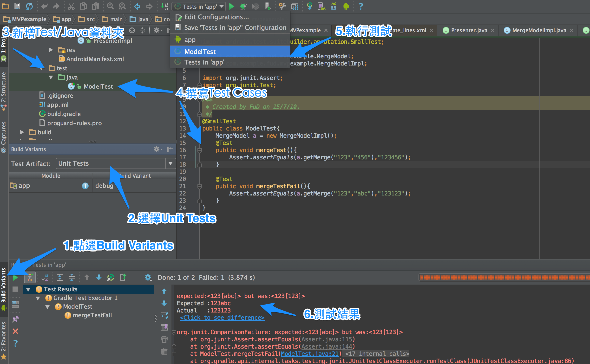Toggle the hide passed tests filter
This screenshot has width=590, height=364.
click(30, 278)
